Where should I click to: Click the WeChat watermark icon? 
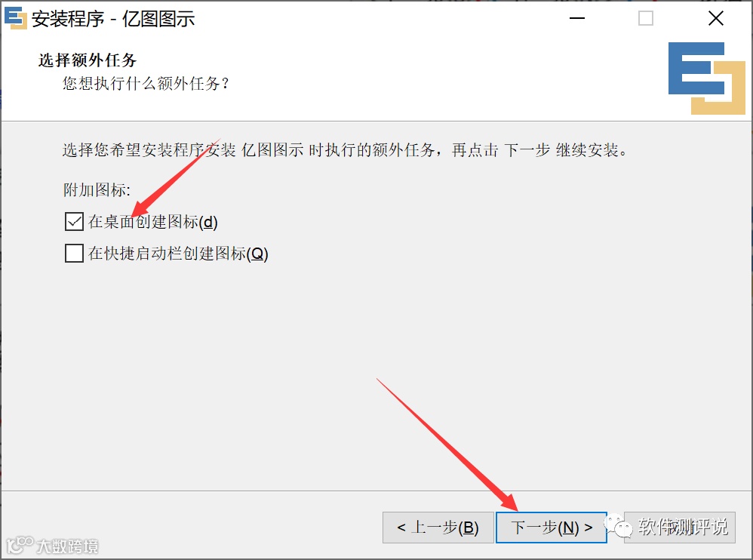coord(619,525)
